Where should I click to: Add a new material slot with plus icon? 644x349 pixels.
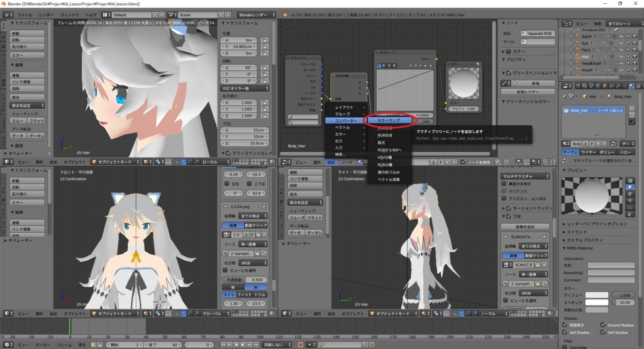tap(631, 108)
